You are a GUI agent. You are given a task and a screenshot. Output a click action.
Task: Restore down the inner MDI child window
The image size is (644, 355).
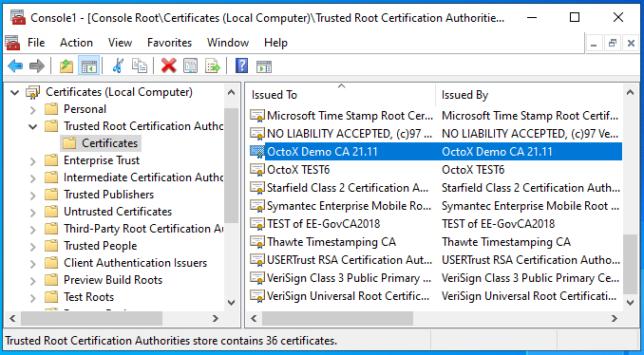[x=613, y=43]
